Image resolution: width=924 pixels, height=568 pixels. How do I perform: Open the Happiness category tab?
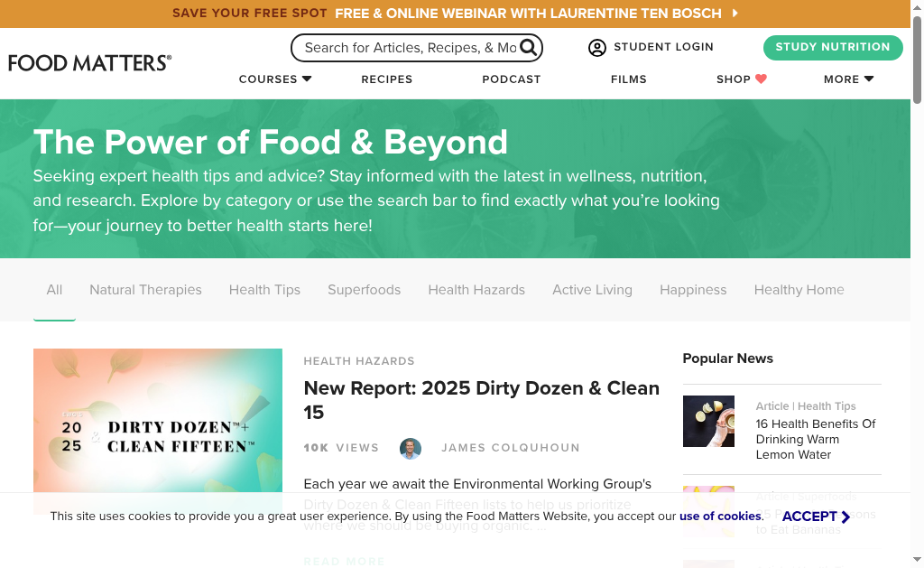tap(693, 290)
